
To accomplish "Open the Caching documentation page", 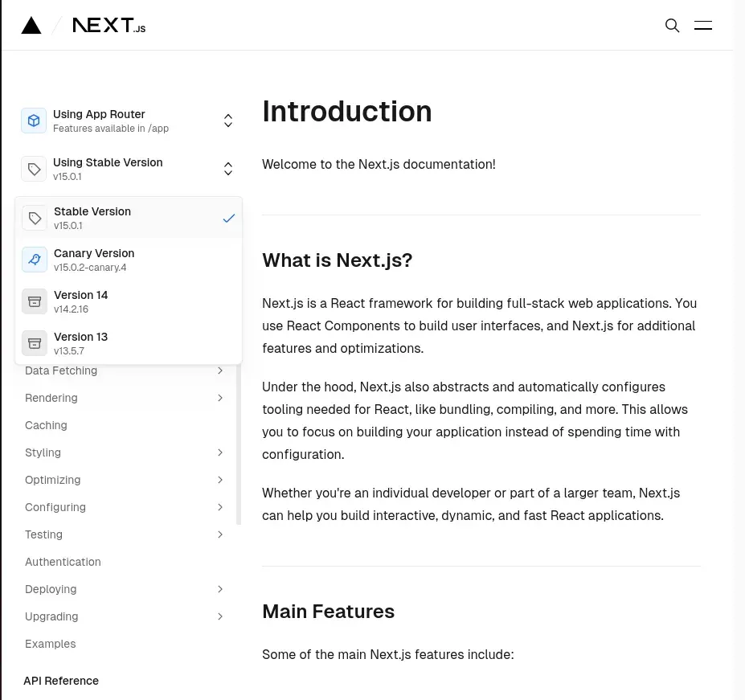I will (46, 425).
